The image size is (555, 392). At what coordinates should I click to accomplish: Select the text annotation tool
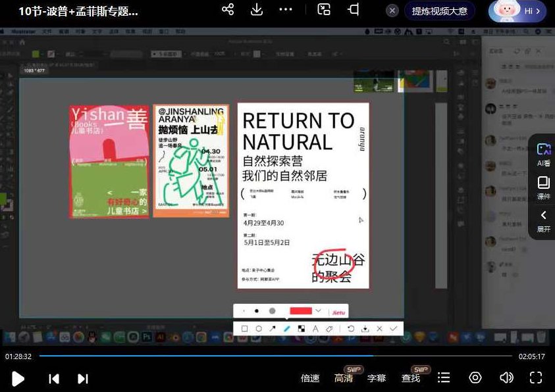coord(315,328)
